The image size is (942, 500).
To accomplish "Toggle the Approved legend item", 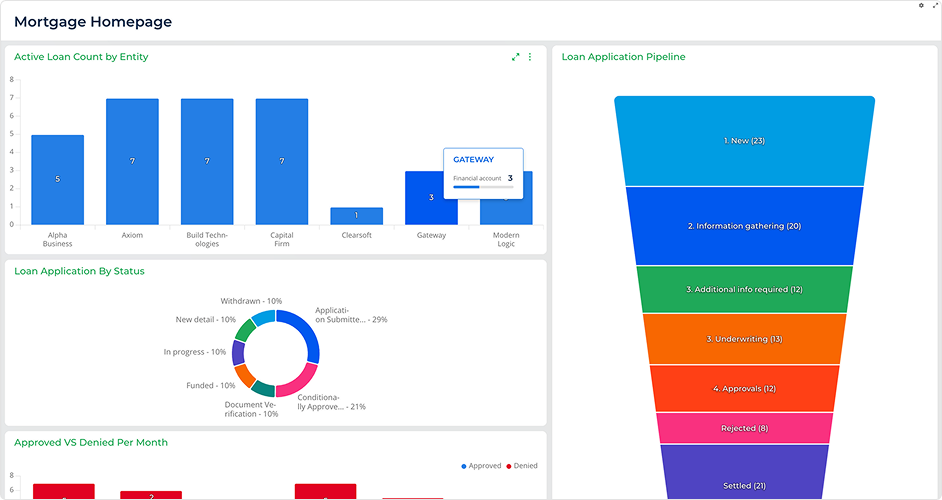I will tap(481, 466).
